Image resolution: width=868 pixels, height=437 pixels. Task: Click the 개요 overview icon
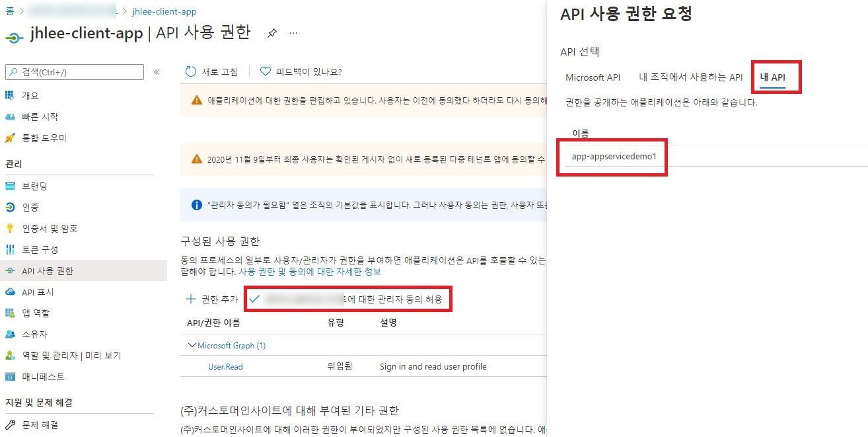pos(10,95)
